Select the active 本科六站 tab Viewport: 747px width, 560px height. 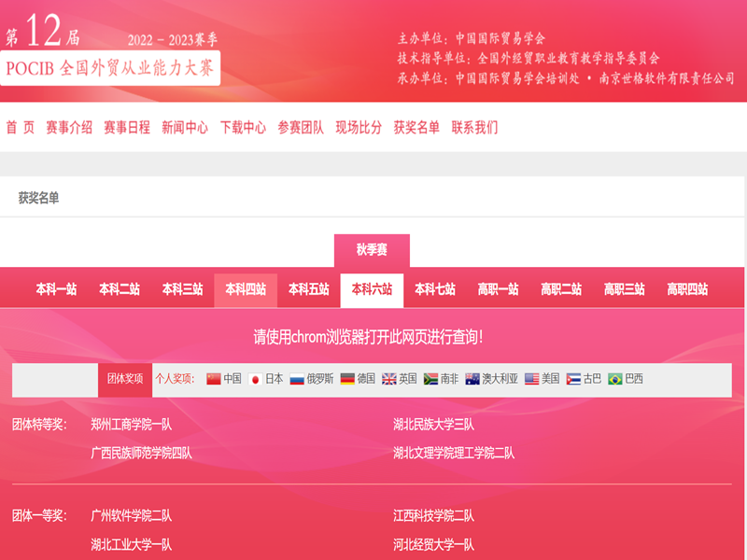point(372,289)
